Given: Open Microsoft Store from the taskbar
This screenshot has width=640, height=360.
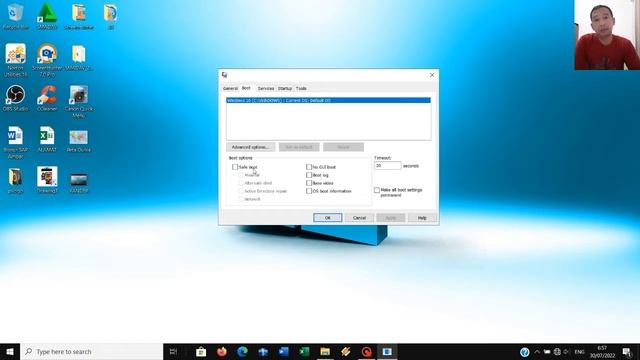Looking at the screenshot, I should [201, 351].
